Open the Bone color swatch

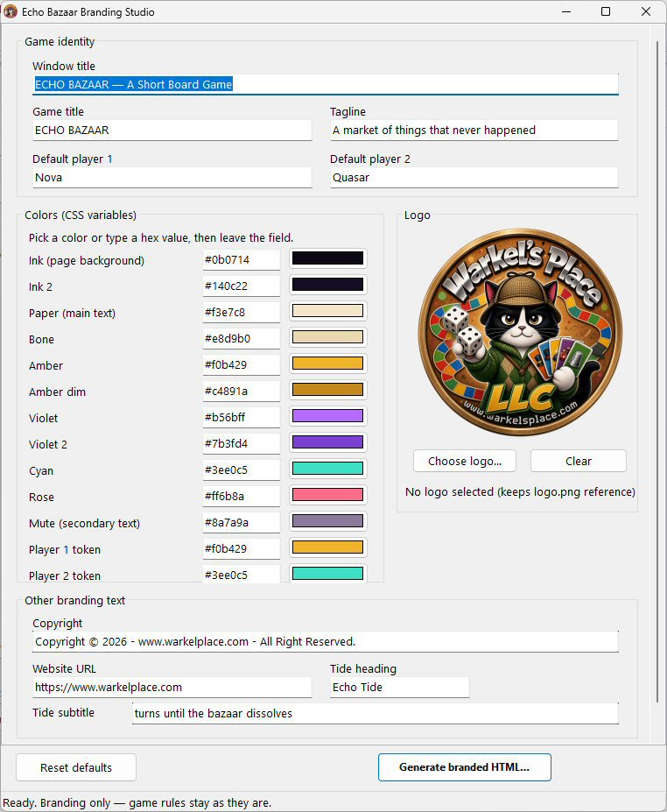point(327,337)
